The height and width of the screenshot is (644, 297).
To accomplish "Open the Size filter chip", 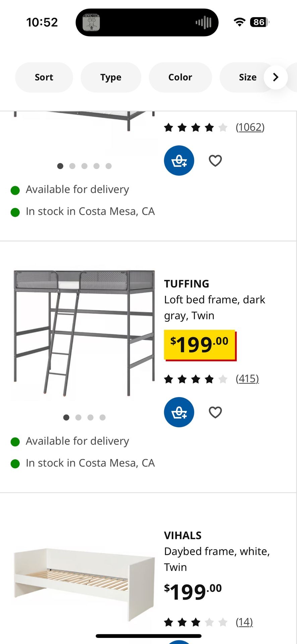I will (247, 77).
